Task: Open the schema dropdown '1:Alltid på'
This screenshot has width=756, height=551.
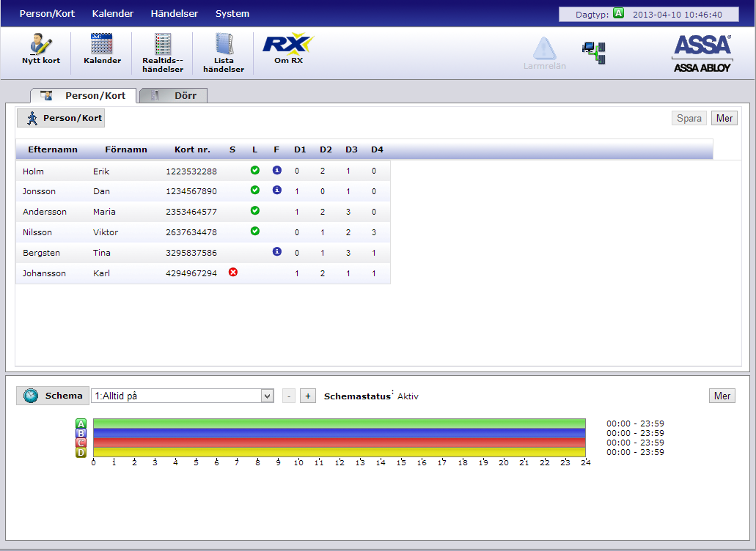Action: tap(183, 396)
